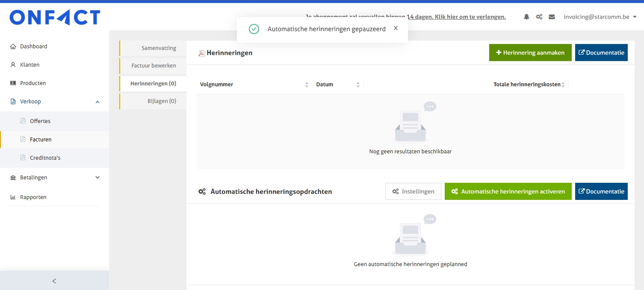The height and width of the screenshot is (290, 644).
Task: Click the settings gear icon in top bar
Action: click(x=539, y=16)
